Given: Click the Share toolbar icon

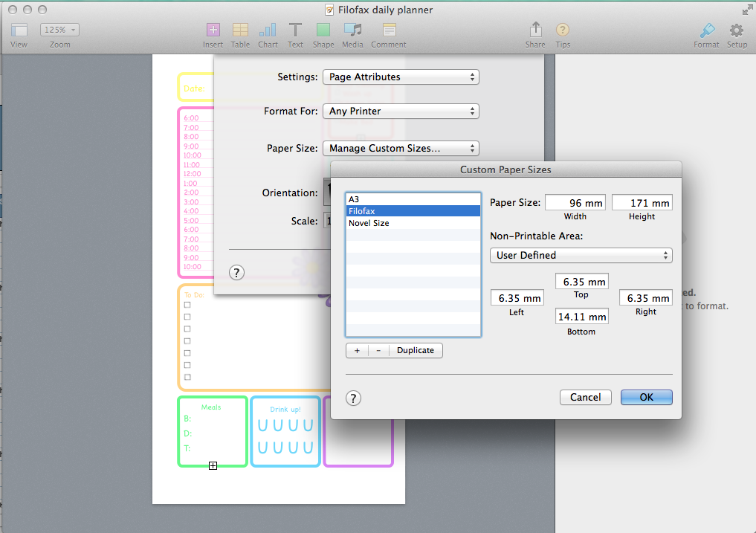Looking at the screenshot, I should click(536, 30).
